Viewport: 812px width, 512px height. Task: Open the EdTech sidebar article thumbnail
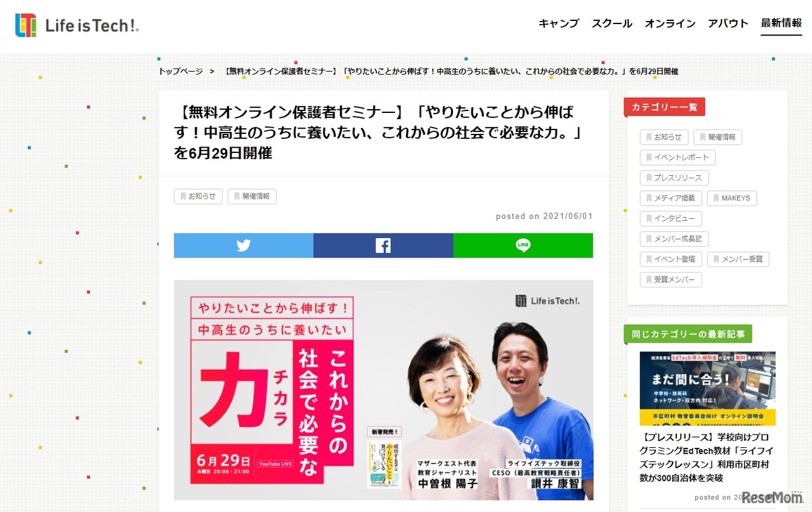point(707,388)
